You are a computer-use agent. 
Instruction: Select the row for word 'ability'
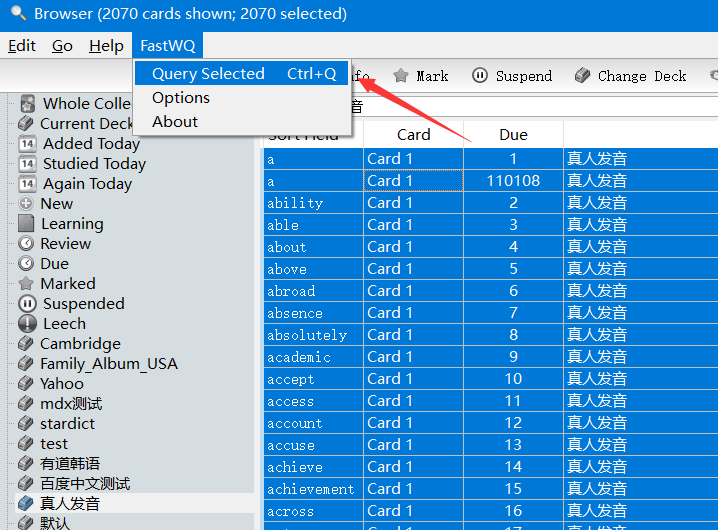295,203
